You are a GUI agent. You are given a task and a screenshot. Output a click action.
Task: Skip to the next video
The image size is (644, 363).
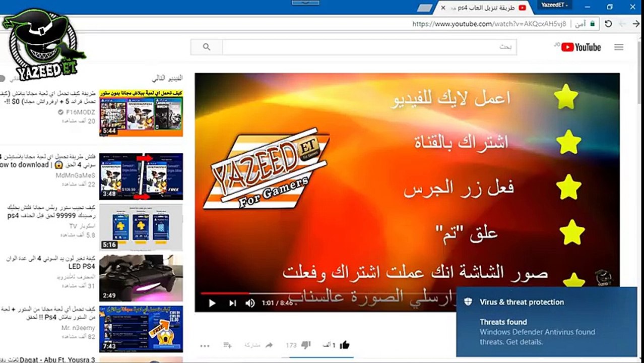232,303
